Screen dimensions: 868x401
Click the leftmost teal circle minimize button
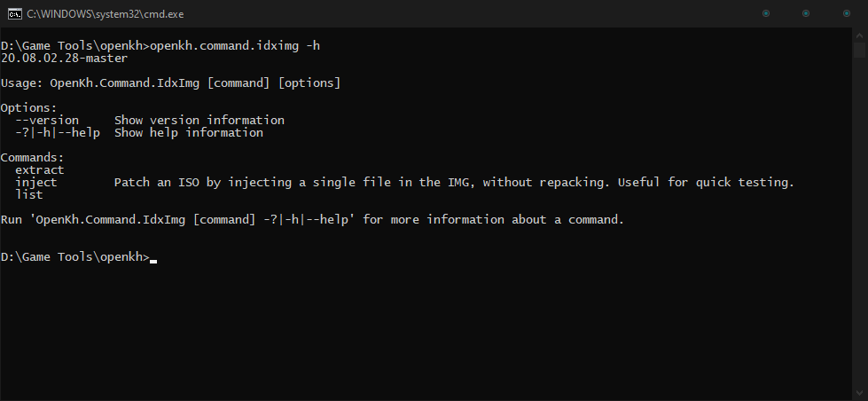point(766,13)
